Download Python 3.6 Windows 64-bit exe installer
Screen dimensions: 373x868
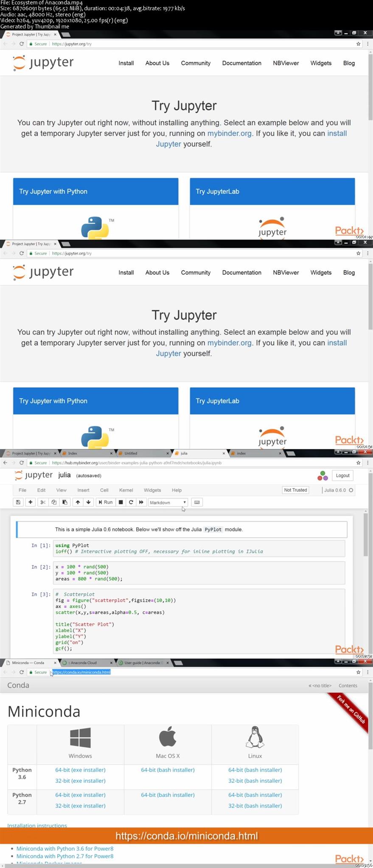80,770
